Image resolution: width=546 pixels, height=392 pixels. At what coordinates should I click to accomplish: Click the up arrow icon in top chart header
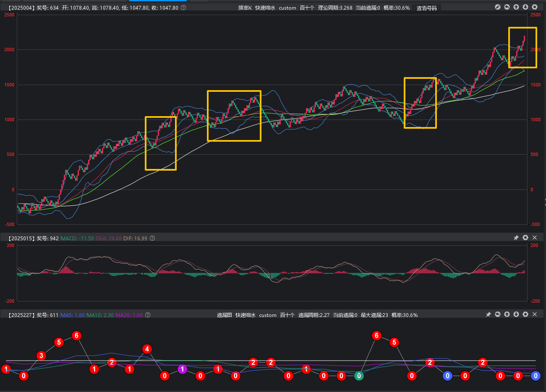pyautogui.click(x=516, y=7)
